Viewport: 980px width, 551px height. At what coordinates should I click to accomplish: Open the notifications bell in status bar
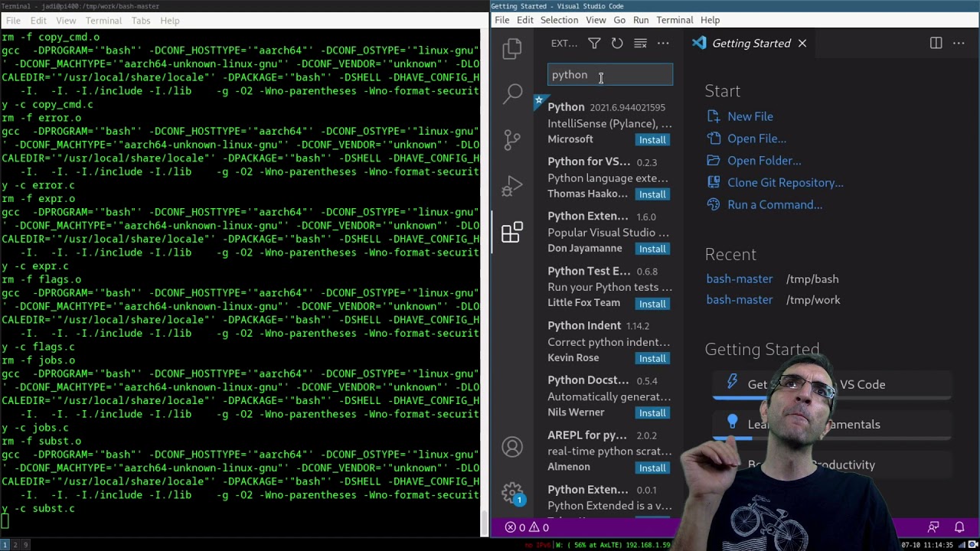click(959, 527)
